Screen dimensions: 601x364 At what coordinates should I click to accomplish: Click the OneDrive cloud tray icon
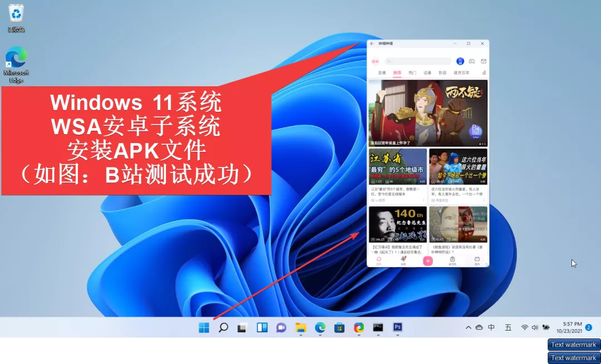point(479,328)
